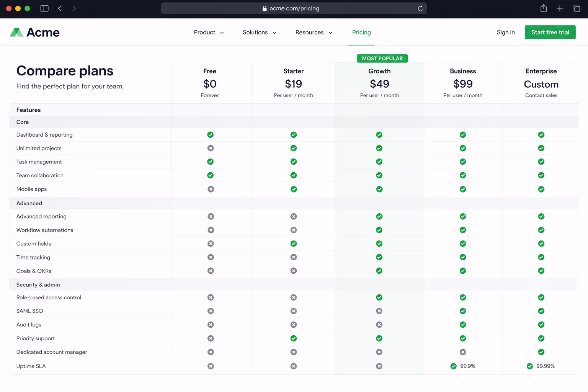This screenshot has width=588, height=392.
Task: Click the Sign in link
Action: tap(506, 32)
